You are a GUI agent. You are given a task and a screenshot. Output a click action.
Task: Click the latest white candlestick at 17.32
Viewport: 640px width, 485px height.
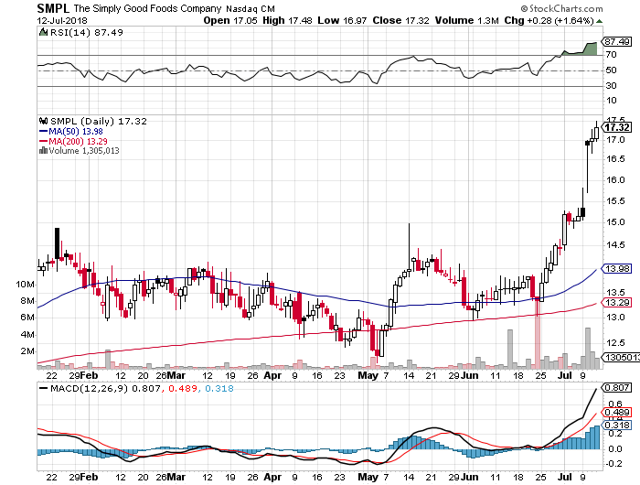click(x=597, y=133)
